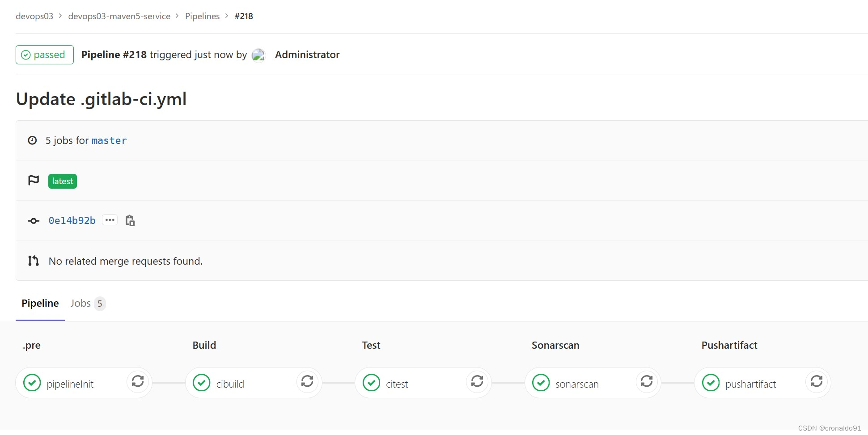Open the master branch link

[x=109, y=140]
